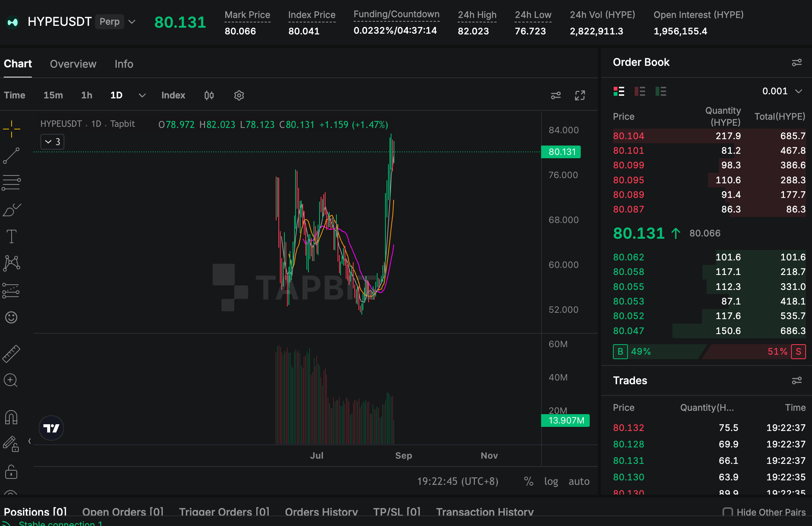Viewport: 812px width, 526px height.
Task: Open the 0.001 price precision dropdown
Action: 782,91
